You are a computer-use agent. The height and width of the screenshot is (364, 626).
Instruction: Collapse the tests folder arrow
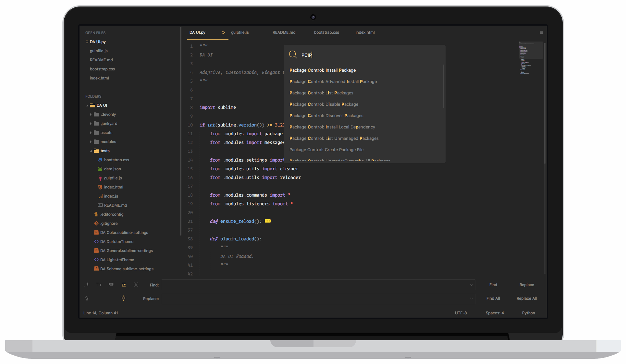point(91,151)
